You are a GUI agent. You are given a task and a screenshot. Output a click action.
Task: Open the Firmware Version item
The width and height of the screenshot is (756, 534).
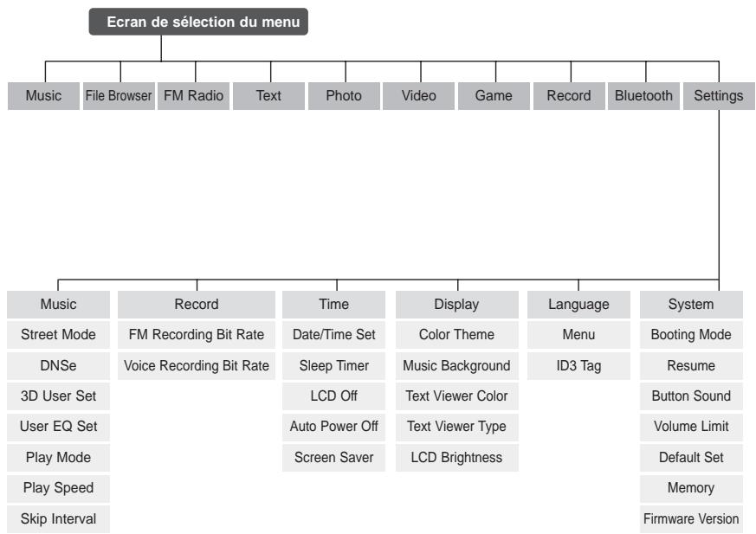(x=691, y=519)
